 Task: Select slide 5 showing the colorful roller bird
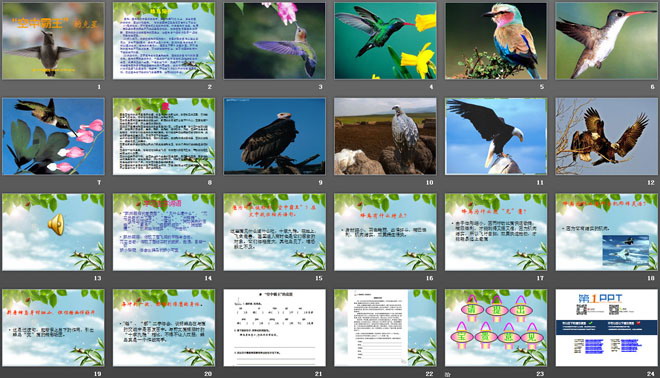coord(496,41)
